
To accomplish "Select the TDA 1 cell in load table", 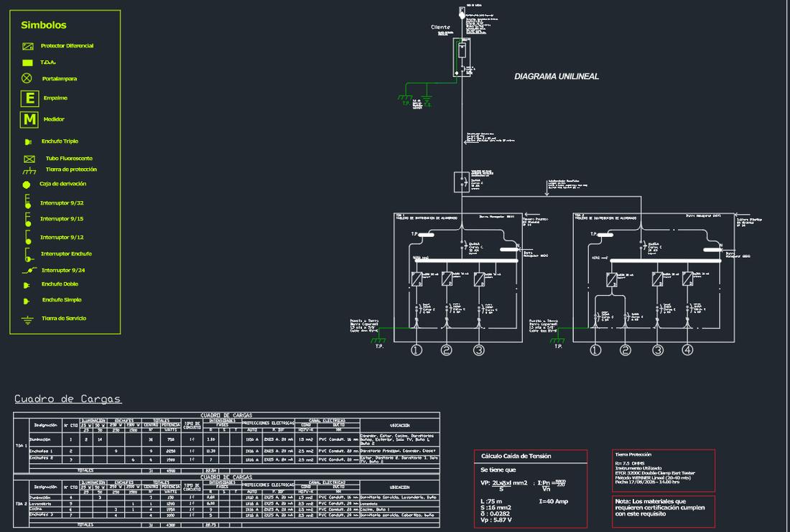I will tap(21, 446).
